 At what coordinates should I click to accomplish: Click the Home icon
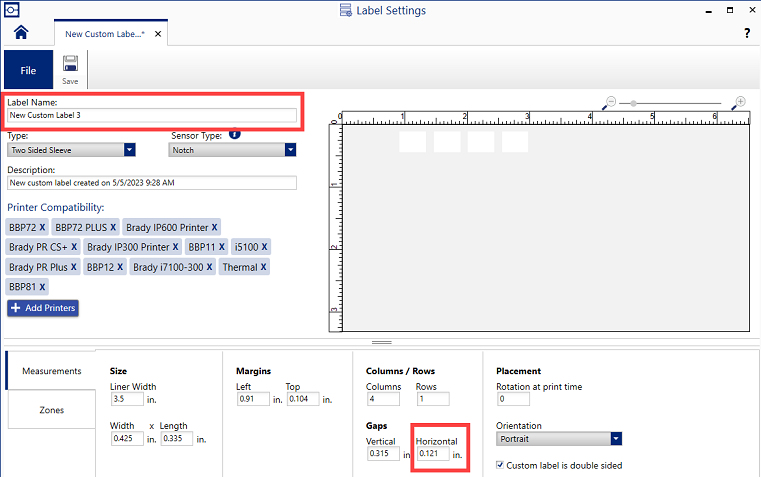tap(21, 32)
